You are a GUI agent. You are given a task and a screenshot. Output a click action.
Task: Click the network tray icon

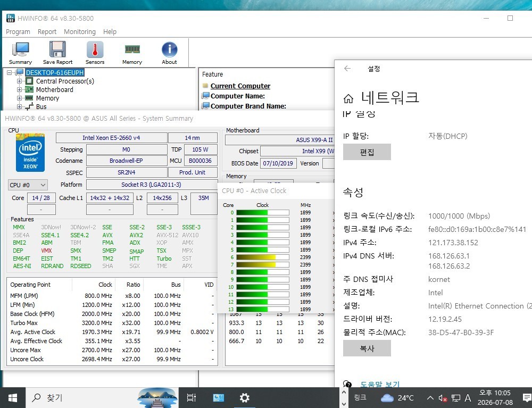pyautogui.click(x=456, y=398)
